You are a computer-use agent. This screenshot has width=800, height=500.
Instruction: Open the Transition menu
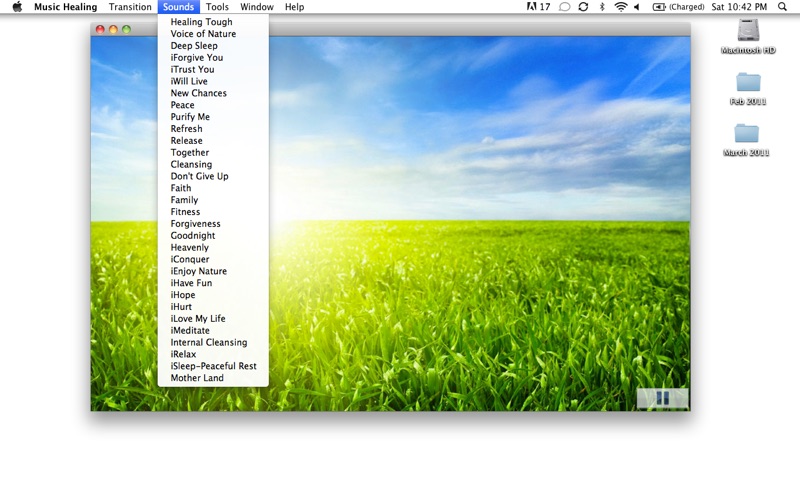click(x=130, y=7)
